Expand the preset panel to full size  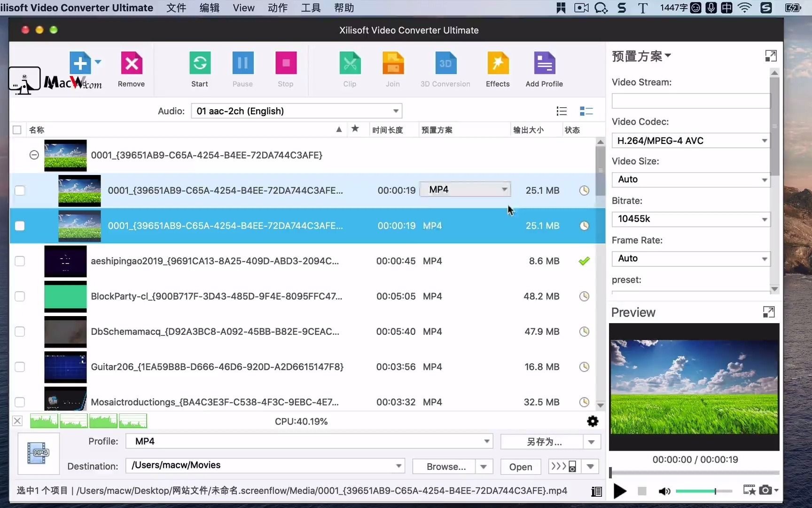click(x=771, y=56)
